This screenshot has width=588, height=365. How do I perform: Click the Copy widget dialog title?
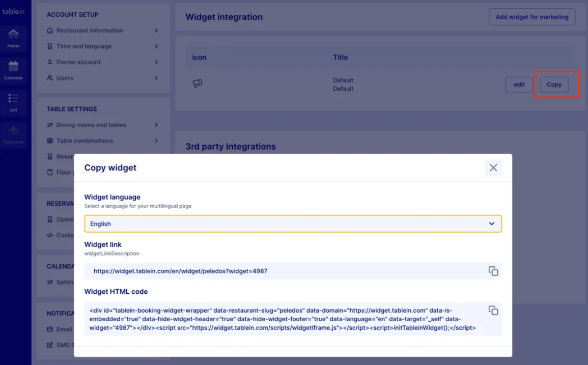pos(110,167)
